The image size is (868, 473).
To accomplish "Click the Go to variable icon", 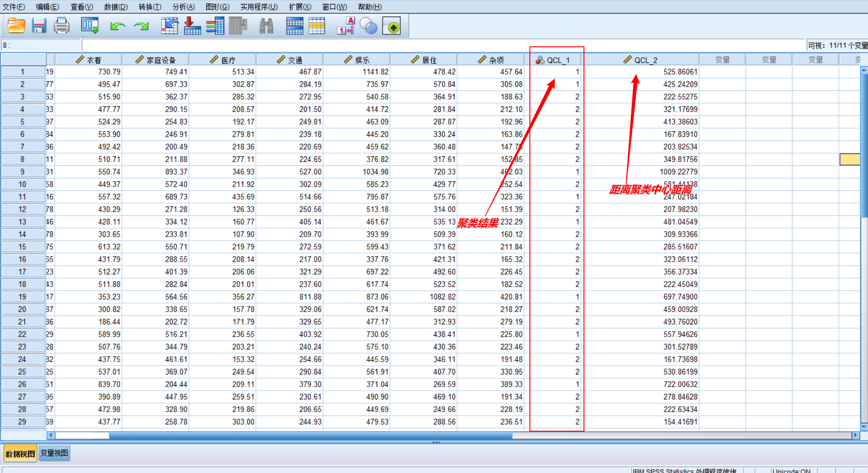I will click(x=192, y=26).
